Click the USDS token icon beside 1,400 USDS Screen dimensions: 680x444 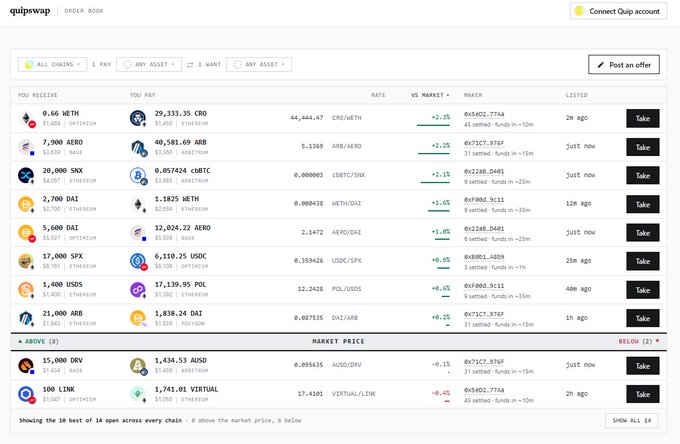tap(26, 289)
